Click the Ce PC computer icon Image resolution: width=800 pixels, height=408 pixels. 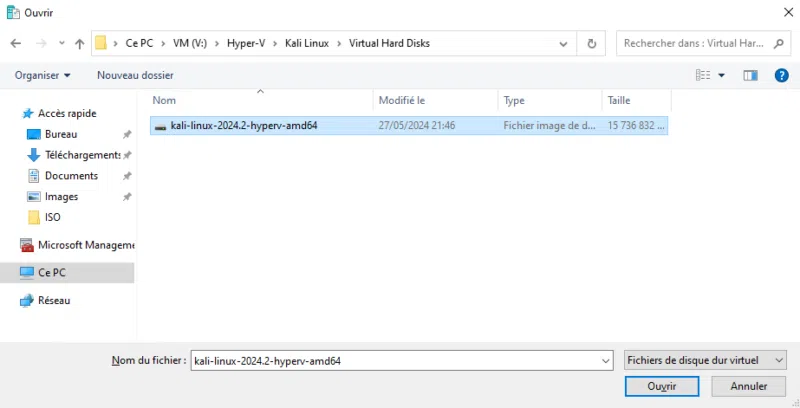(x=27, y=273)
